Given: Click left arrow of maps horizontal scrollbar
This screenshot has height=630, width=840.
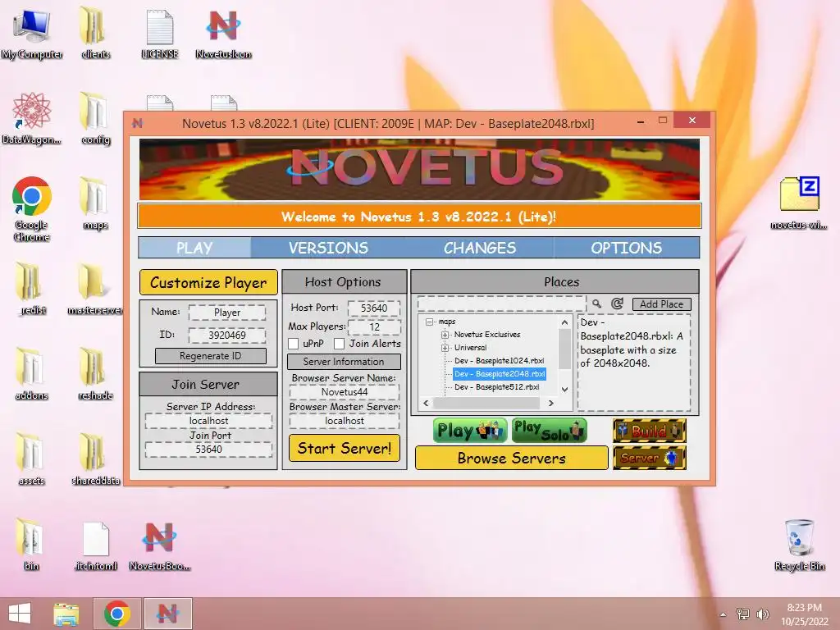Looking at the screenshot, I should (x=426, y=403).
